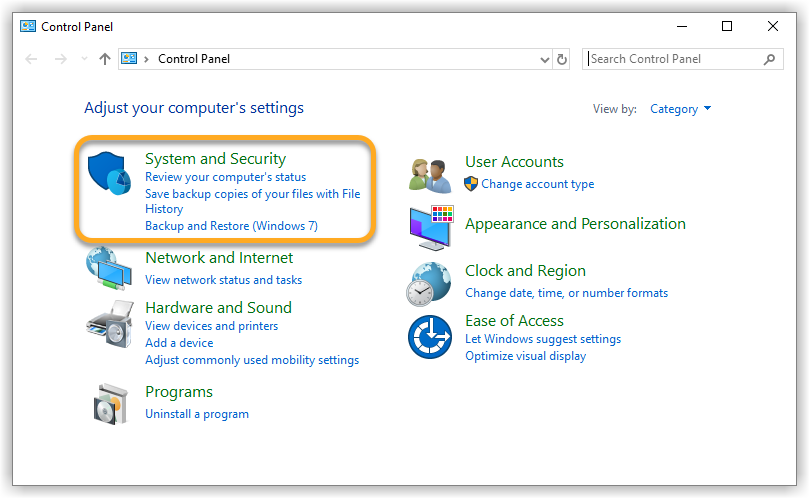Click the Appearance and Personalization monitor icon

click(431, 228)
